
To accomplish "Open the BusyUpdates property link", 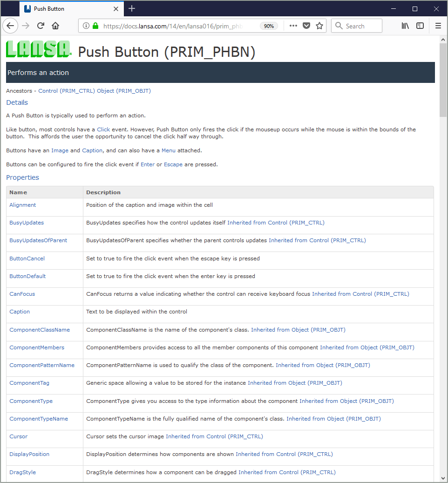I will click(27, 223).
